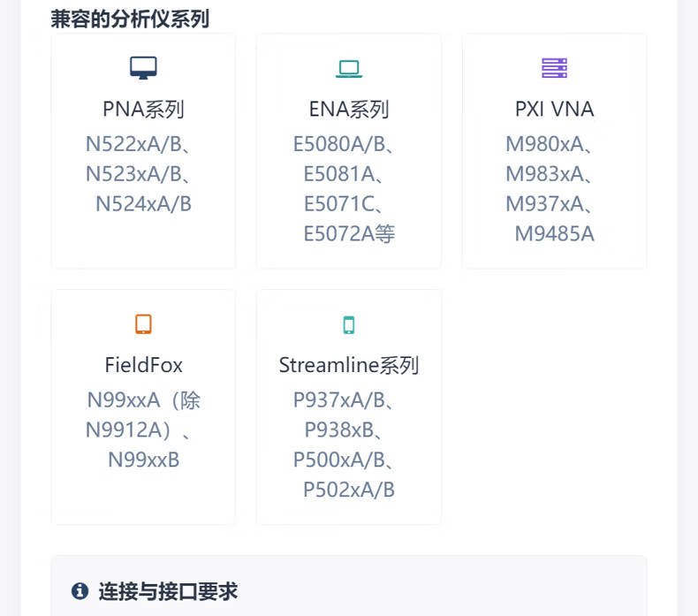Click the orange tablet icon above FieldFox
The image size is (698, 616).
tap(143, 324)
